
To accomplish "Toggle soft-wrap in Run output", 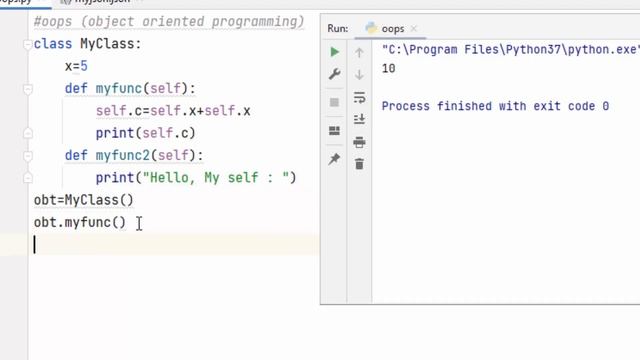I will point(359,97).
